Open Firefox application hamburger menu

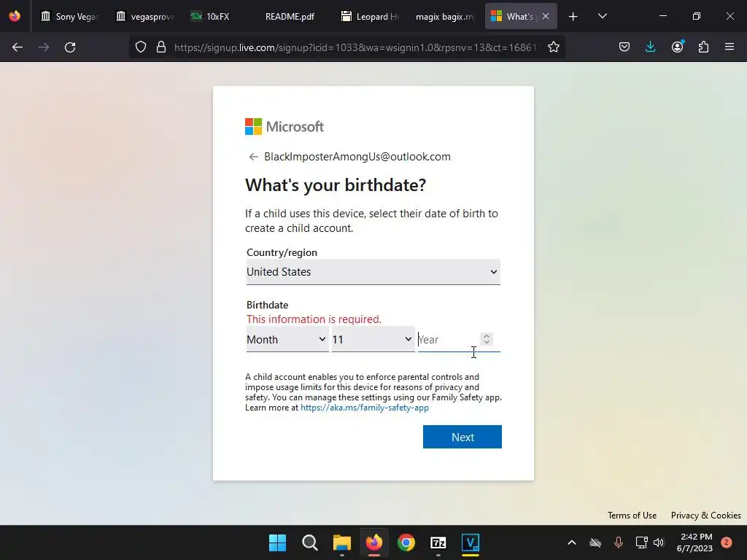729,47
